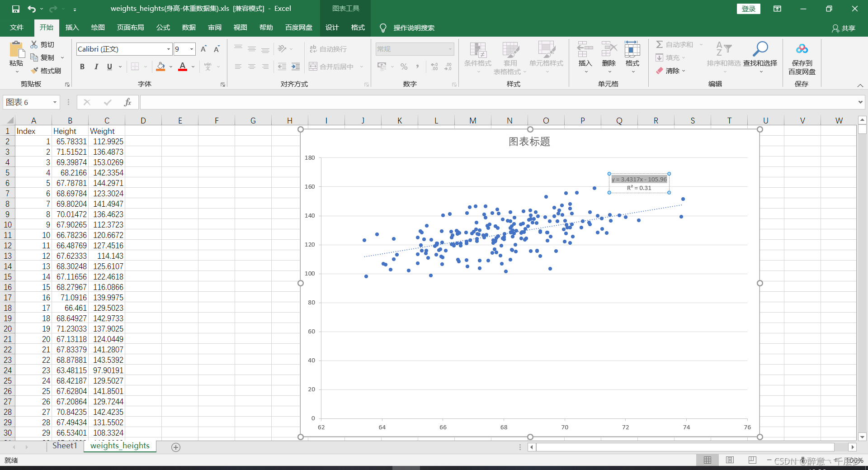
Task: Click the Save icon in quick access toolbar
Action: (16, 9)
